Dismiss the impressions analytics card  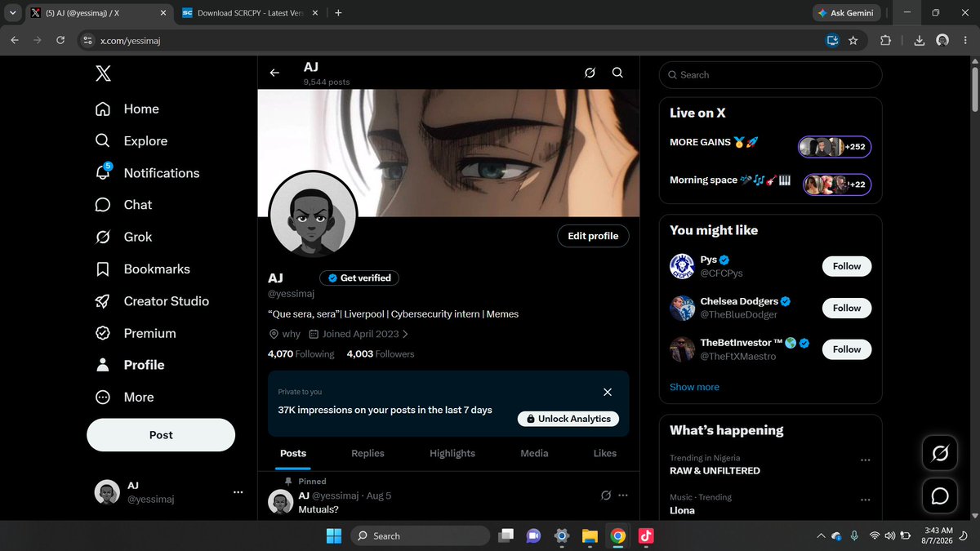coord(608,392)
